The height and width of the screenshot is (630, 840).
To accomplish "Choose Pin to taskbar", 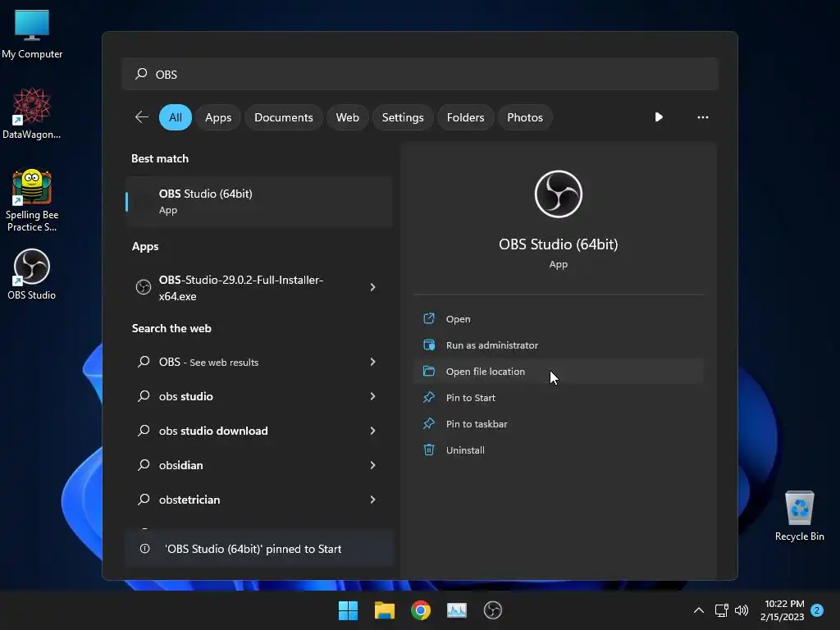I will point(558,424).
